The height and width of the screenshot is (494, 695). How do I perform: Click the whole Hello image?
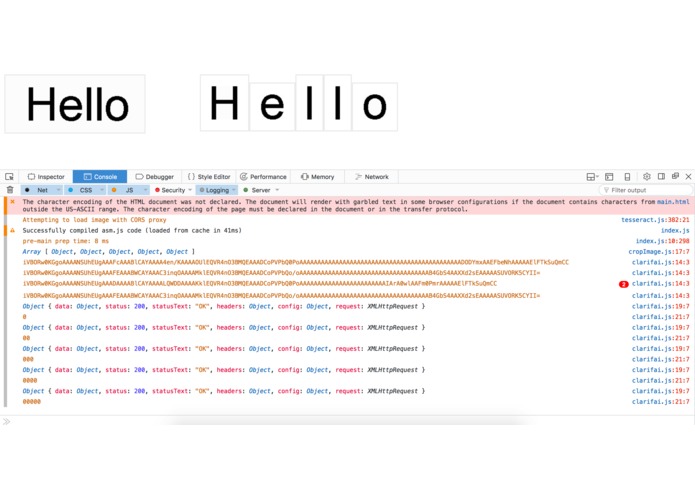click(x=75, y=104)
